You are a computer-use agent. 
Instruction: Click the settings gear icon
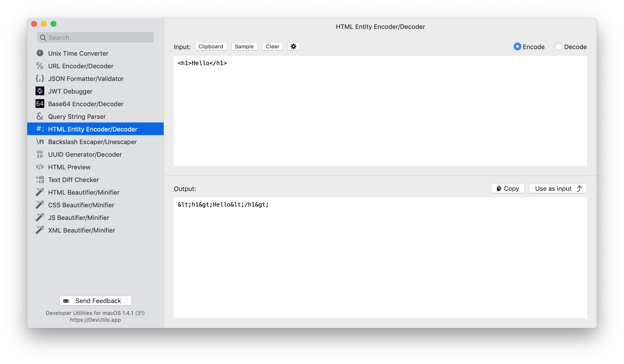coord(293,46)
